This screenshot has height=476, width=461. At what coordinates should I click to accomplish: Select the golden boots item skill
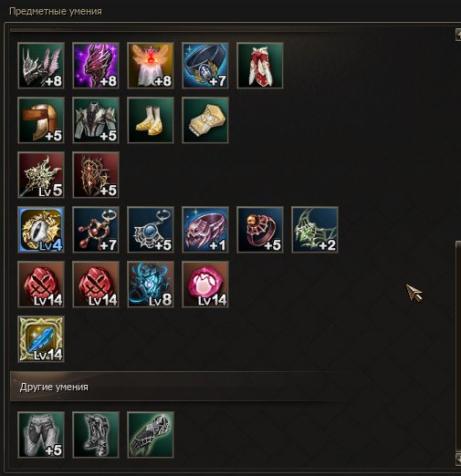tap(150, 120)
